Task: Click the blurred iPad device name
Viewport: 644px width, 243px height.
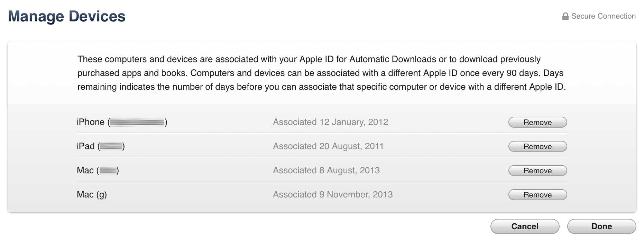Action: (x=111, y=146)
